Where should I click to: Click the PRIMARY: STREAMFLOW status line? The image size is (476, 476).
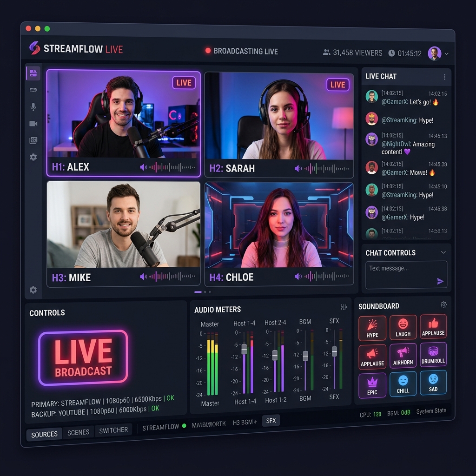103,401
